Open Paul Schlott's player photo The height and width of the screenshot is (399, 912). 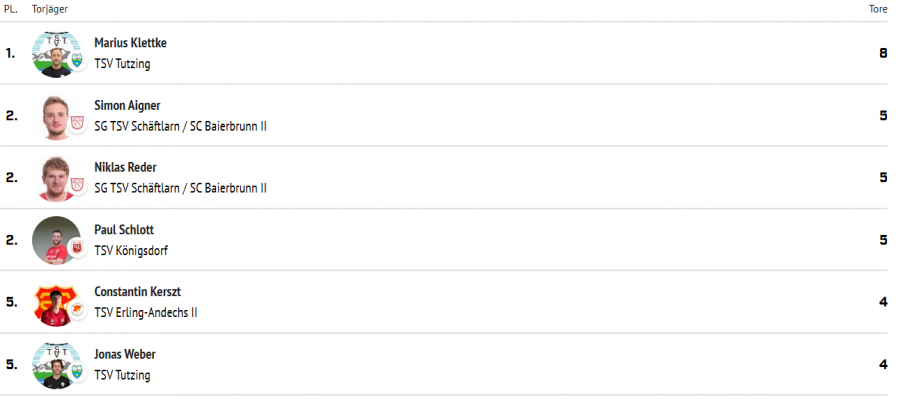point(56,240)
